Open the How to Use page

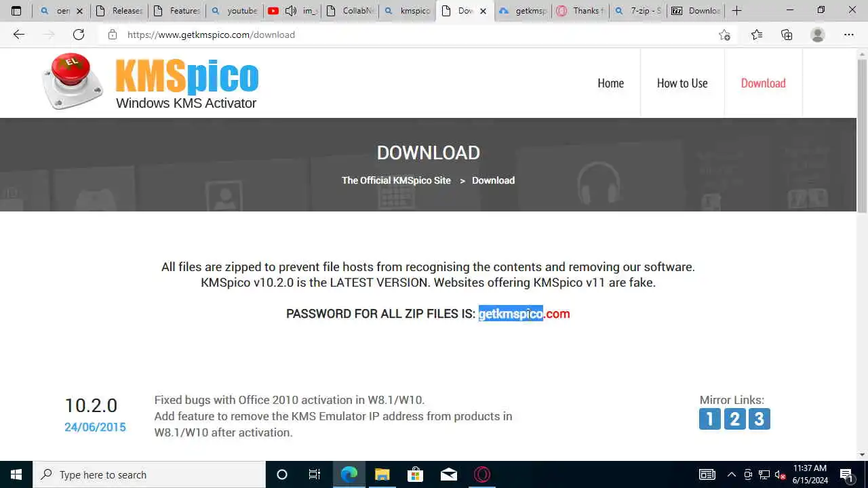(x=682, y=83)
